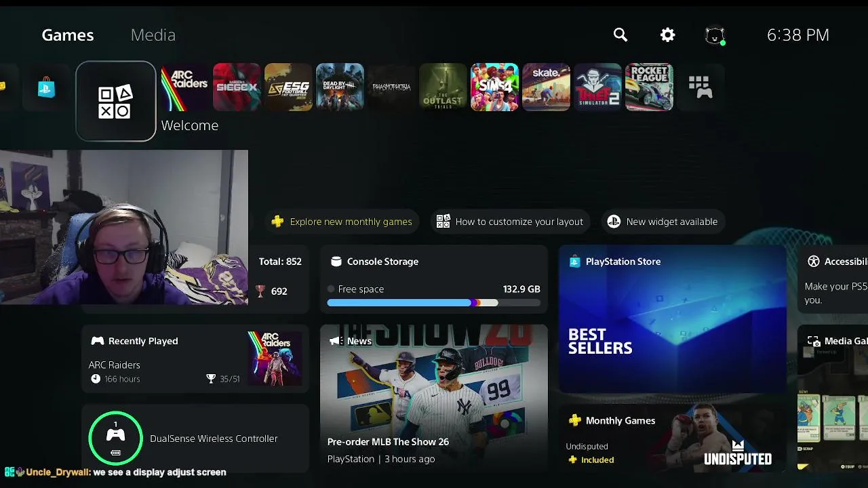Viewport: 868px width, 488px height.
Task: Launch Rocket League game tile
Action: pos(649,87)
